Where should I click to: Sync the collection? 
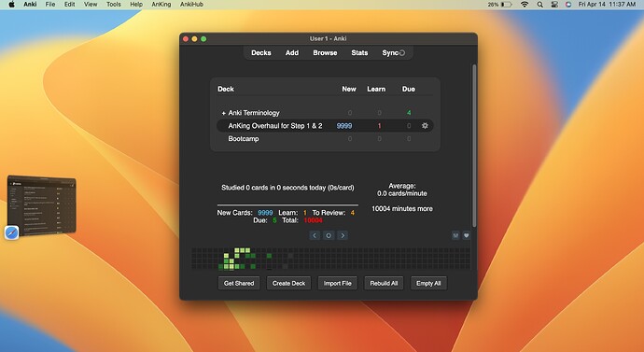click(x=393, y=52)
